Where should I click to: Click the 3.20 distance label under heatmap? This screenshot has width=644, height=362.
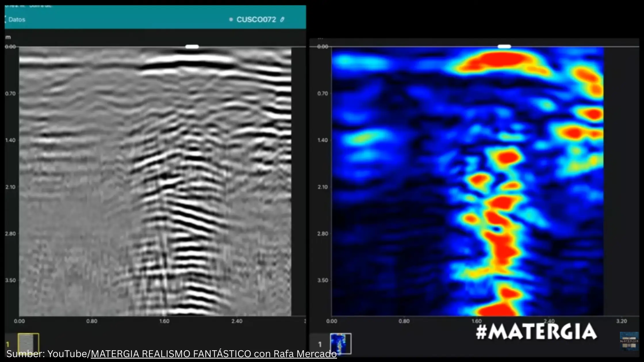click(x=621, y=321)
